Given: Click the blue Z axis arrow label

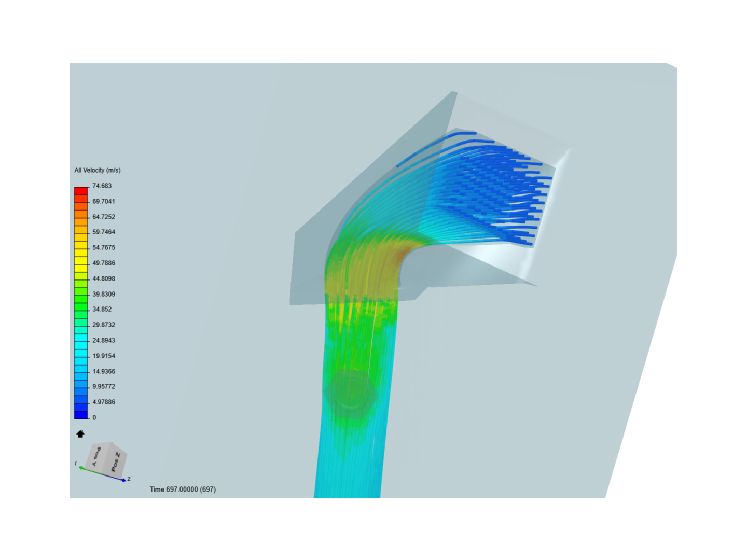Looking at the screenshot, I should click(129, 479).
